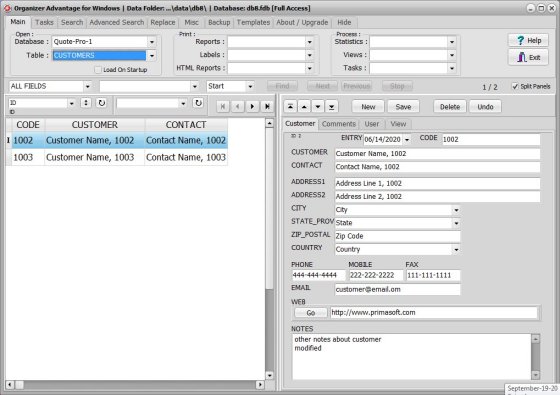The image size is (560, 395).
Task: Go to next record arrow in grid navigation
Action: point(252,106)
